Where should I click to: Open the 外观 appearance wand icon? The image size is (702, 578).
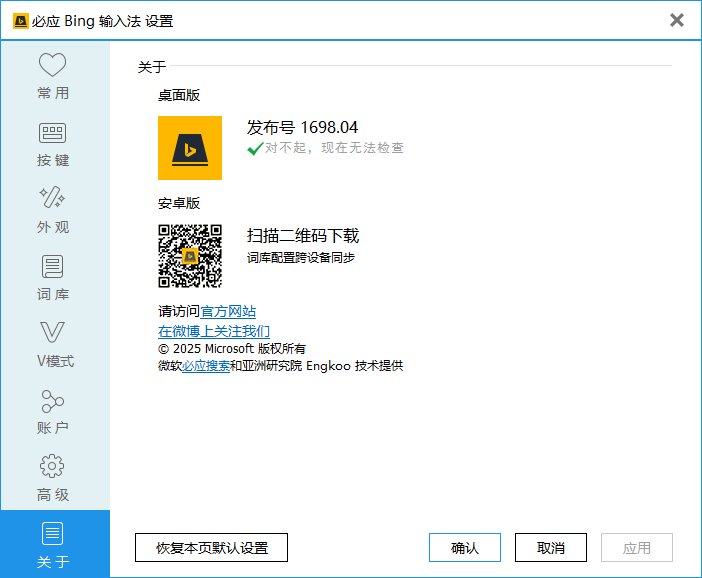pos(52,199)
